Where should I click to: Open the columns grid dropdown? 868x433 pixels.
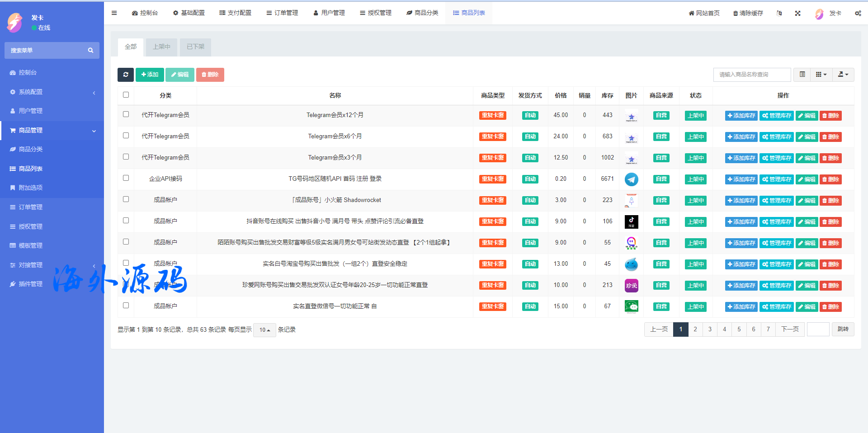click(821, 75)
